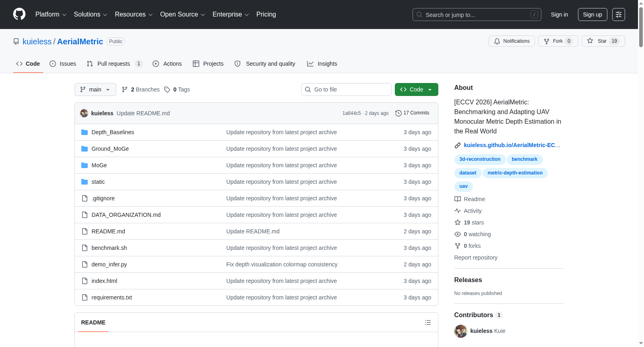This screenshot has height=347, width=644.
Task: Click the pulse icon beside Activity
Action: 458,211
